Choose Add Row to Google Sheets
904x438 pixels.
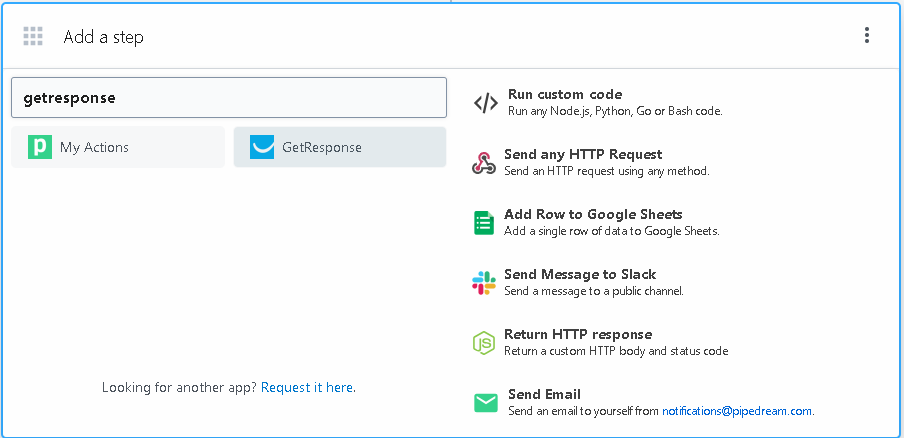click(593, 214)
